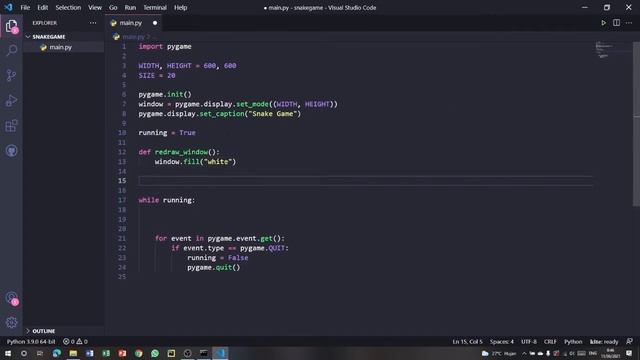This screenshot has height=360, width=640.
Task: Open editor More Actions ellipsis
Action: (x=629, y=23)
